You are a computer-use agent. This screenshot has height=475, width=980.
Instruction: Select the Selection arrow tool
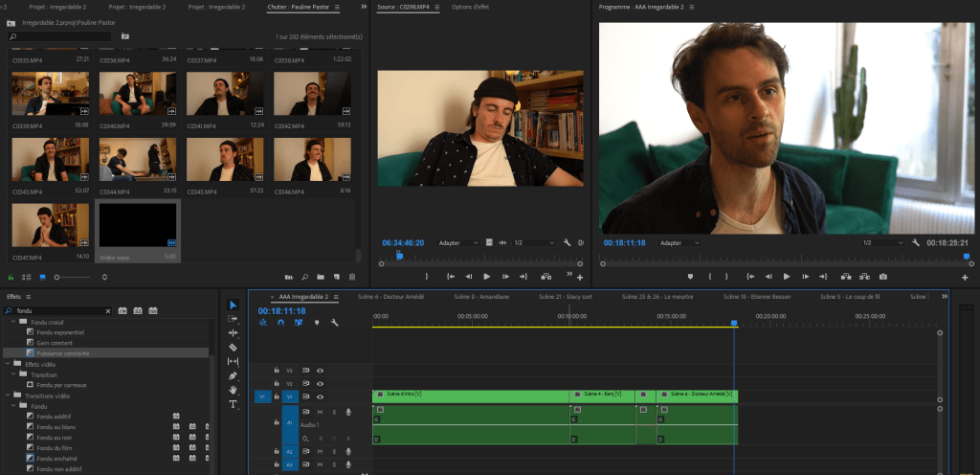click(233, 305)
